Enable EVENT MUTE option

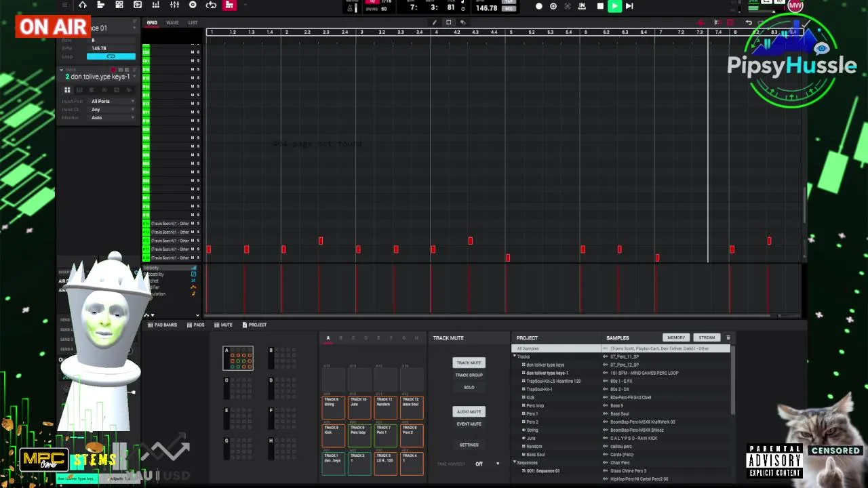[469, 424]
